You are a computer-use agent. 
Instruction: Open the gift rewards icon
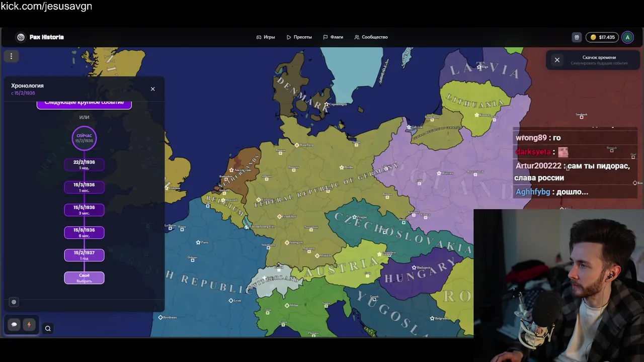click(x=577, y=37)
